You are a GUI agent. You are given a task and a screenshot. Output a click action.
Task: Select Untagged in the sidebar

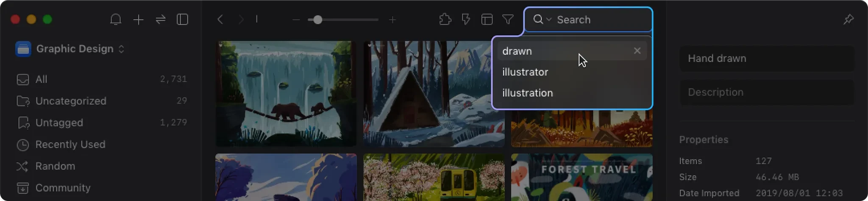[102, 123]
